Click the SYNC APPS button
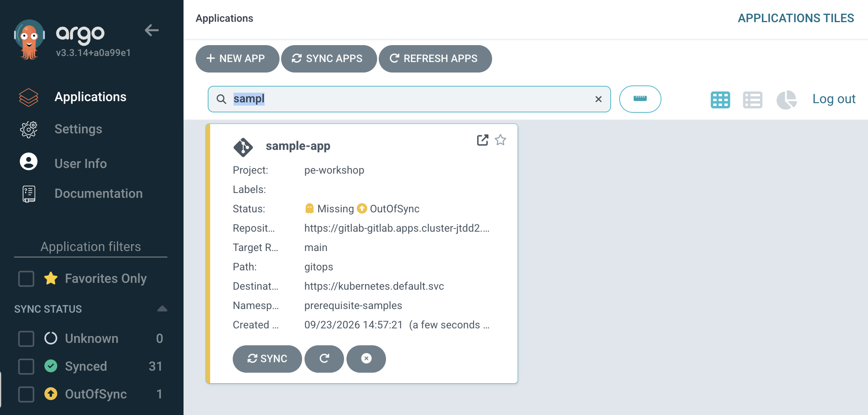This screenshot has height=415, width=868. click(x=329, y=59)
